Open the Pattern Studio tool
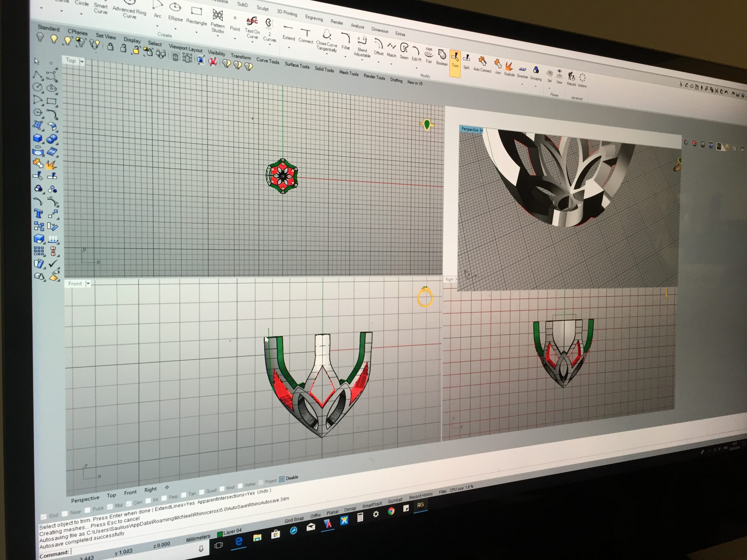 click(218, 21)
